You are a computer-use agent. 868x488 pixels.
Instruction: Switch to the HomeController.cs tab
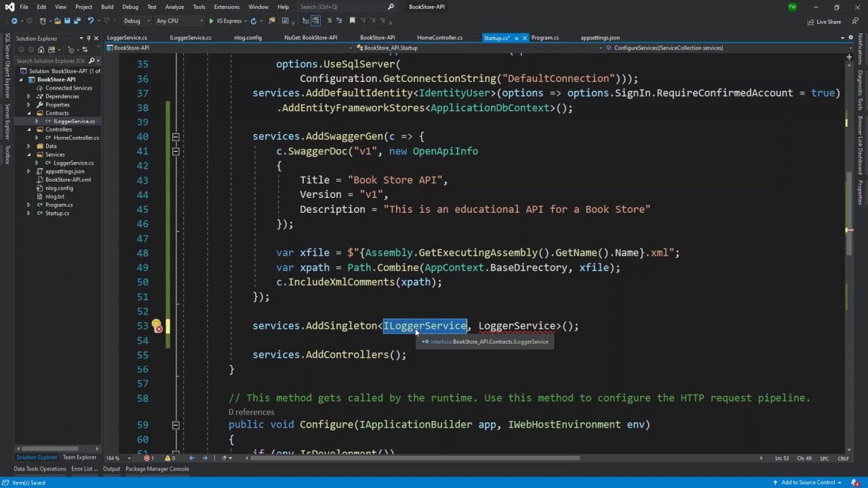coord(439,38)
